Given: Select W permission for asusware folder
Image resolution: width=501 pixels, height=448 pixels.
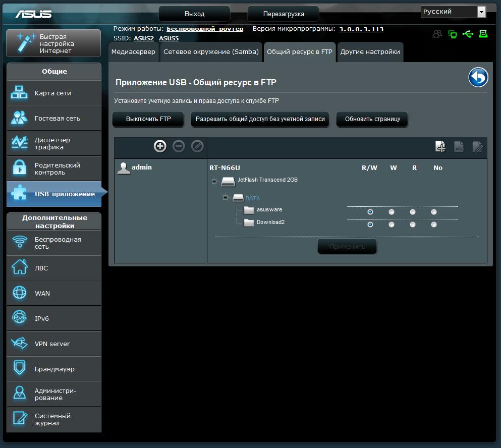Looking at the screenshot, I should pos(392,212).
